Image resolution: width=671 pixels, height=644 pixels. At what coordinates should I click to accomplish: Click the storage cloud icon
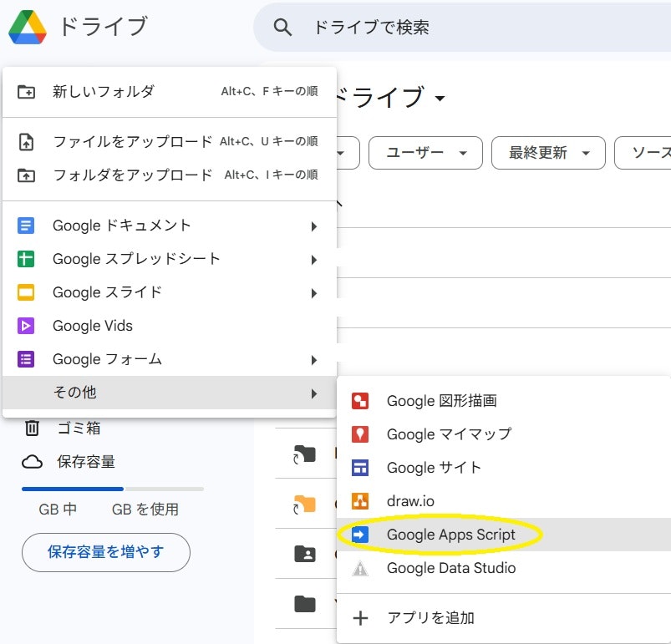pos(32,462)
